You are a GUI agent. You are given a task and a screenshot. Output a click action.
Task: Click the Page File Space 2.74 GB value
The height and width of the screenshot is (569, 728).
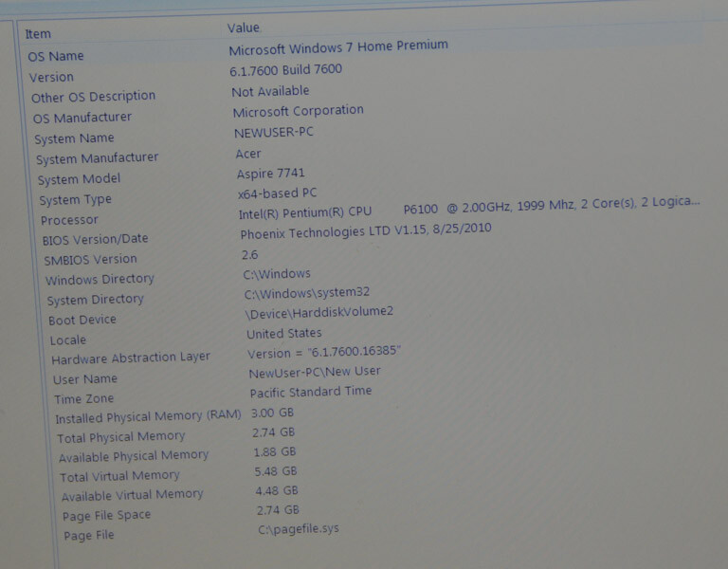click(278, 510)
